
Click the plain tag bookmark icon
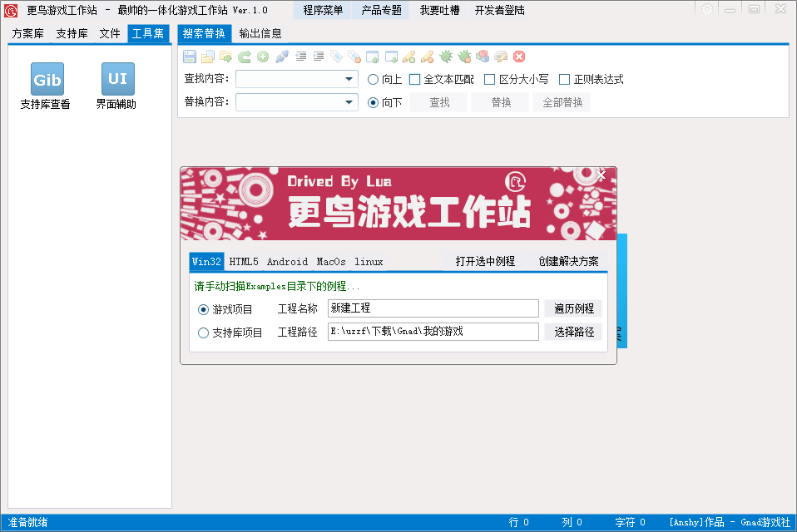coord(336,57)
